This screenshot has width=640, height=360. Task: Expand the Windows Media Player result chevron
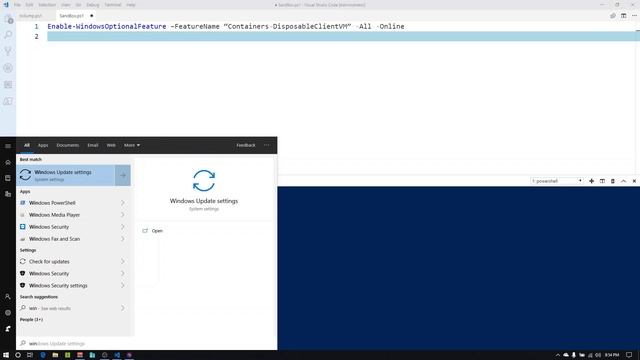point(122,215)
